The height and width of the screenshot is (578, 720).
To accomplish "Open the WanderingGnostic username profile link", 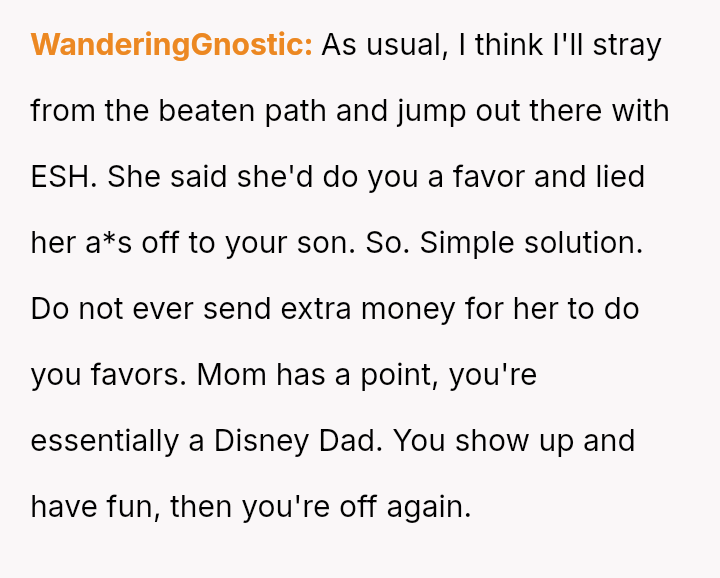I will 172,45.
